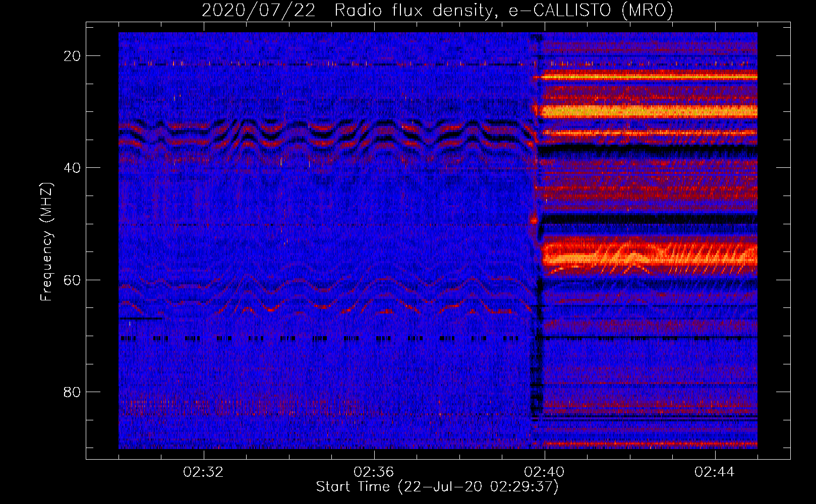Click the 'Start Time (22-Jul-20 02:29:37)' label
816x504 pixels.
tap(437, 487)
